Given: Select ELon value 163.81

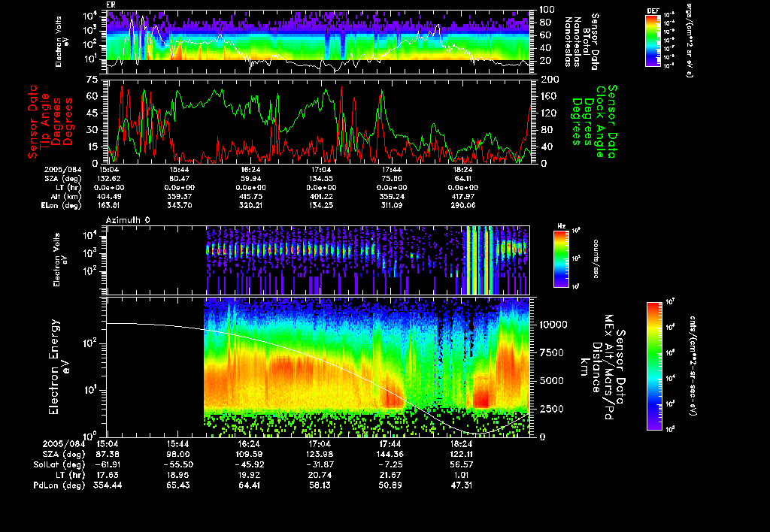Looking at the screenshot, I should coord(108,206).
